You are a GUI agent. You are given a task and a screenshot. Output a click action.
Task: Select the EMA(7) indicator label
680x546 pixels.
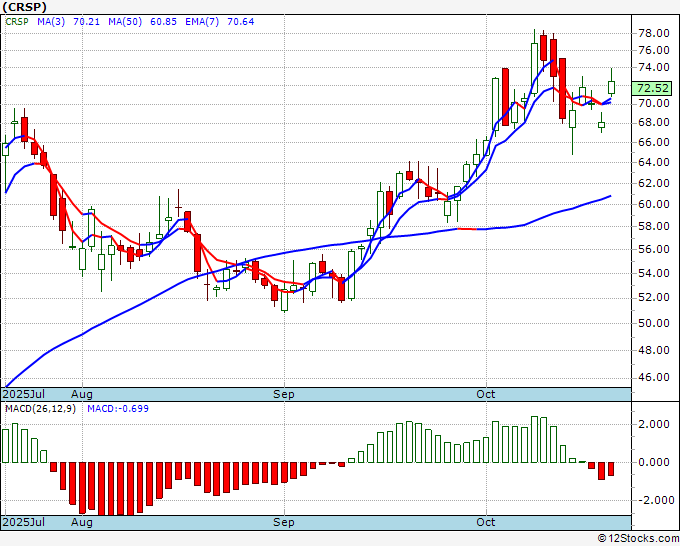(202, 22)
